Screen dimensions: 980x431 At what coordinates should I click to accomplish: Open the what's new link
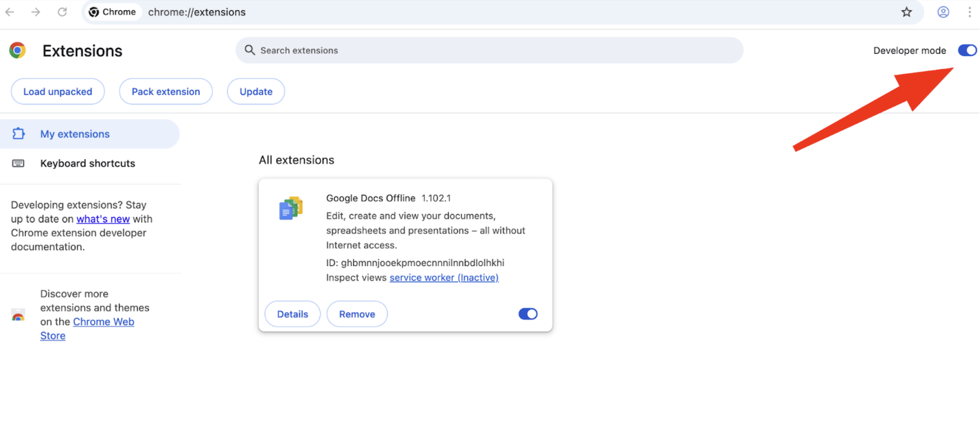[x=103, y=219]
